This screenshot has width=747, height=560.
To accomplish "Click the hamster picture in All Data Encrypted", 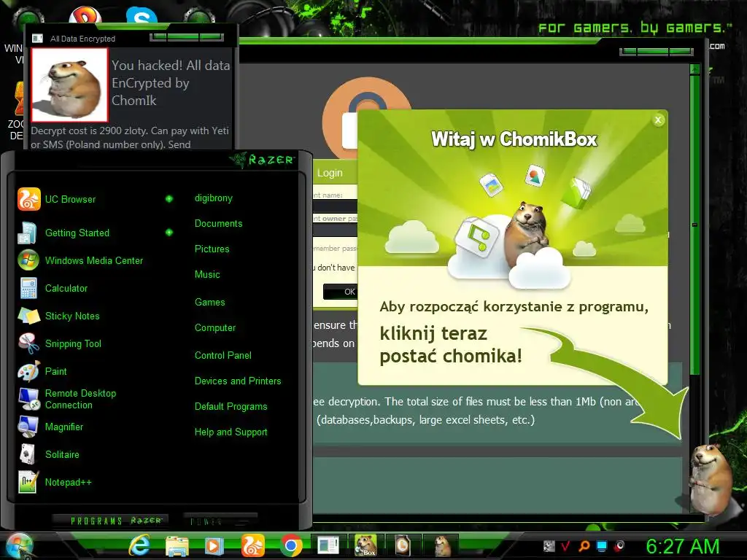I will (x=69, y=85).
